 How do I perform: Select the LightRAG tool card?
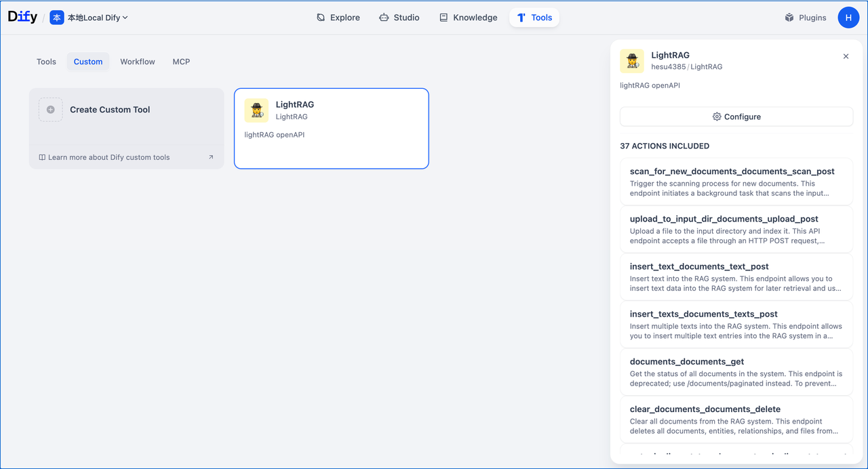tap(332, 128)
